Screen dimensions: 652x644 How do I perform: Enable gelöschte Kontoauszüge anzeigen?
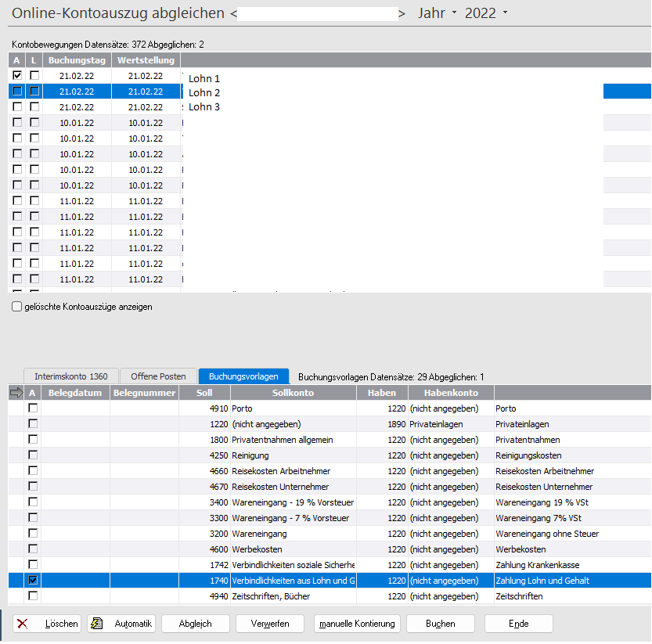pos(16,307)
